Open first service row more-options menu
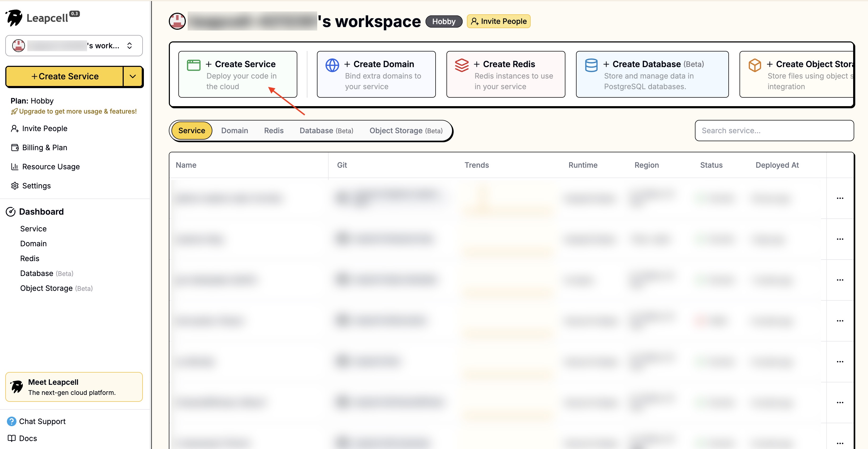Screen dimensions: 868x449 tap(840, 198)
